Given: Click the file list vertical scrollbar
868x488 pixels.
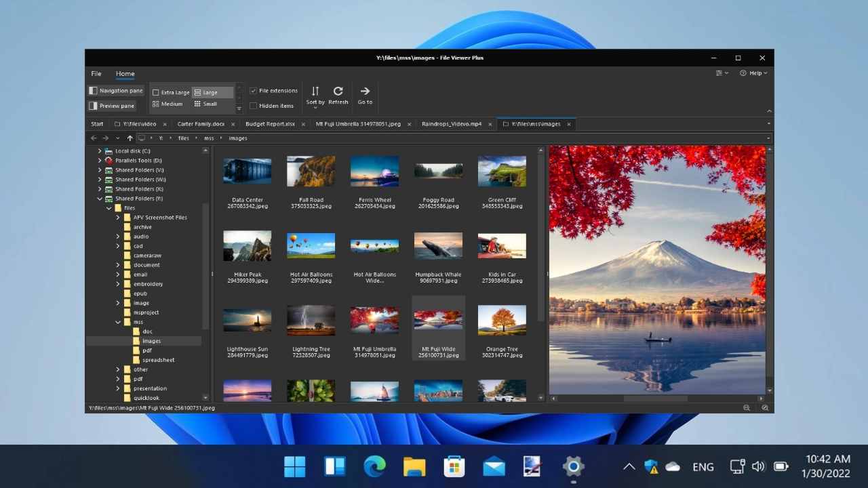Looking at the screenshot, I should coord(540,239).
